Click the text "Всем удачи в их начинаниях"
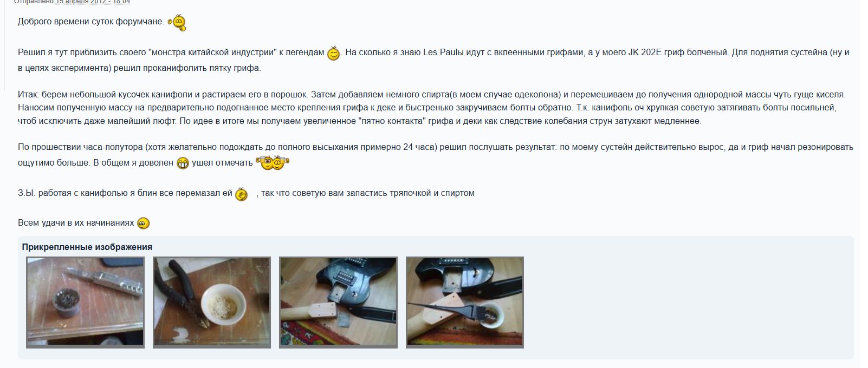This screenshot has height=368, width=868. pyautogui.click(x=76, y=223)
